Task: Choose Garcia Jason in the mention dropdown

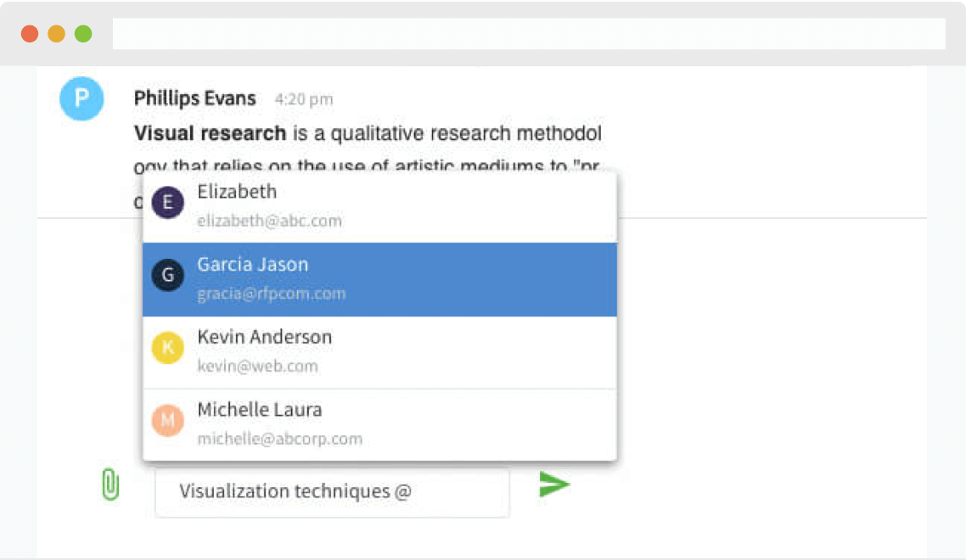Action: [x=379, y=279]
